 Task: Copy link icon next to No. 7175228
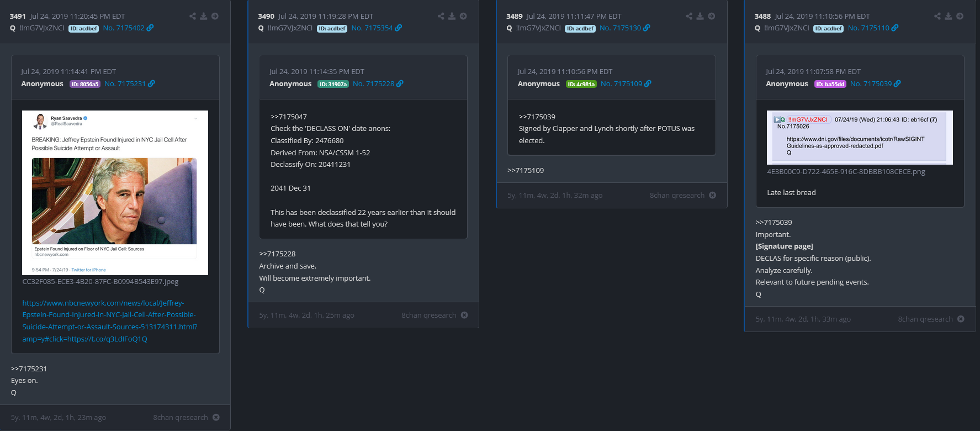400,83
